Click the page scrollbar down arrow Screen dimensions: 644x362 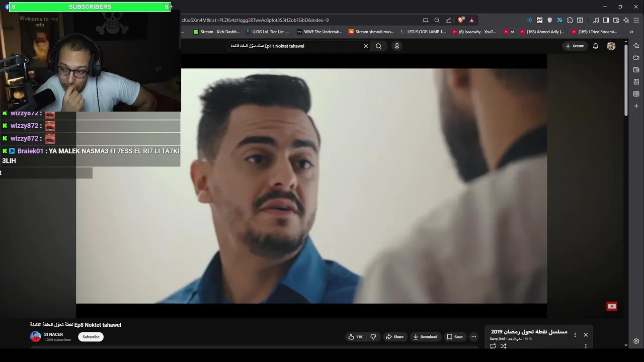626,345
